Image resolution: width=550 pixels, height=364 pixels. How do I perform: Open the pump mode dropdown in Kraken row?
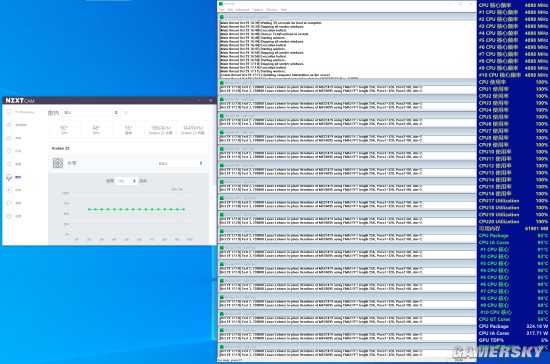(180, 163)
